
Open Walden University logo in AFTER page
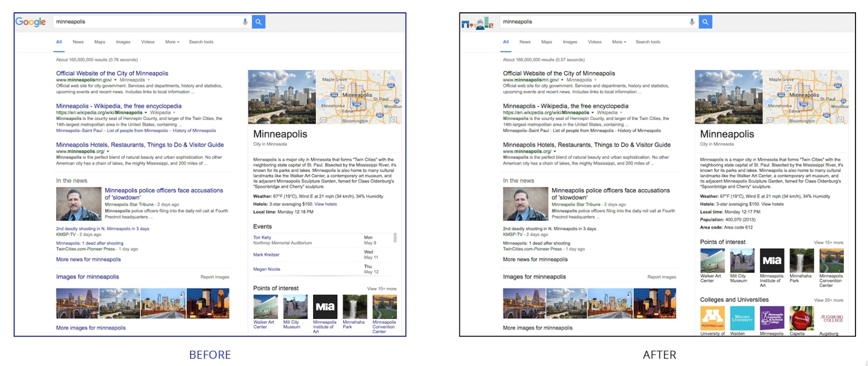coord(742,318)
